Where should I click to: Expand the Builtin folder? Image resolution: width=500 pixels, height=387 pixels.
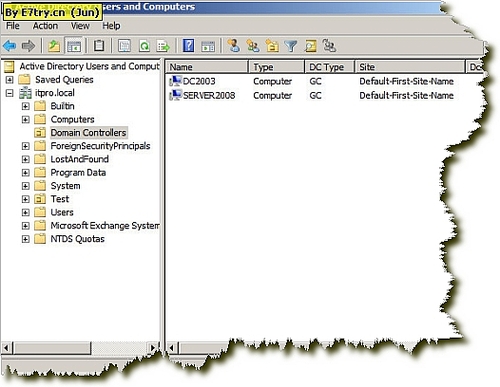click(x=25, y=106)
